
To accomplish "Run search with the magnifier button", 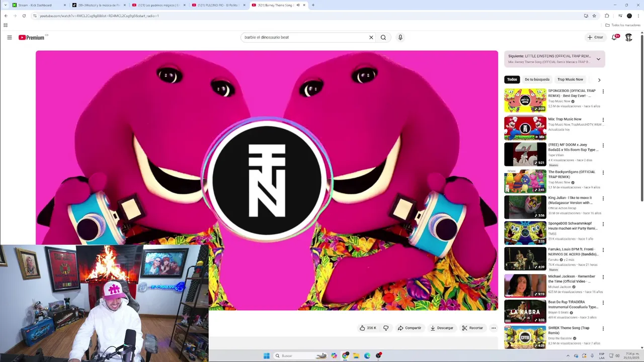I will 383,37.
